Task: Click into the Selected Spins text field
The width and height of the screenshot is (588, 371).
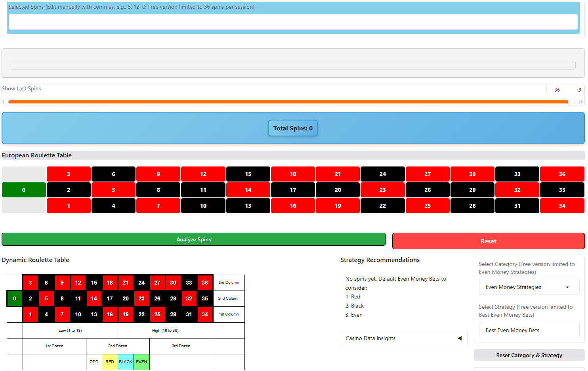Action: (x=293, y=22)
